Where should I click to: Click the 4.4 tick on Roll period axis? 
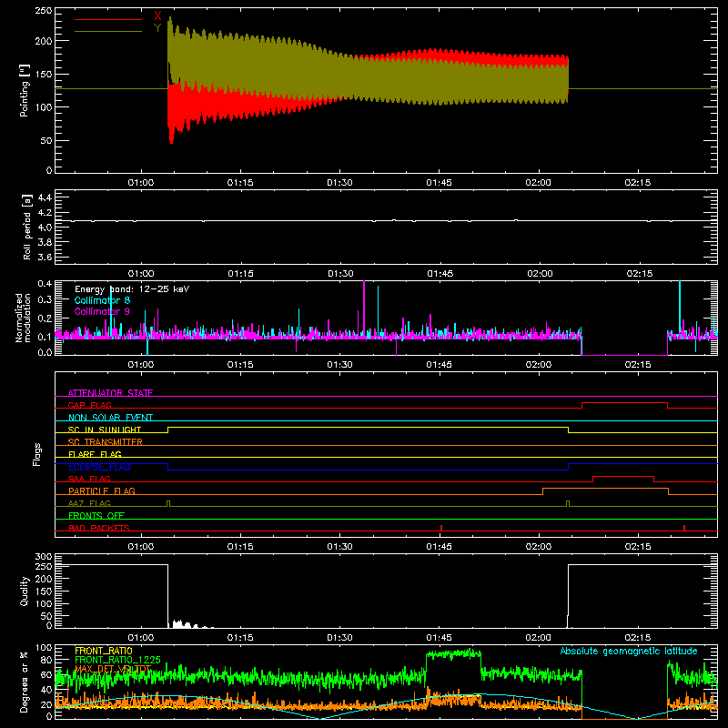45,198
